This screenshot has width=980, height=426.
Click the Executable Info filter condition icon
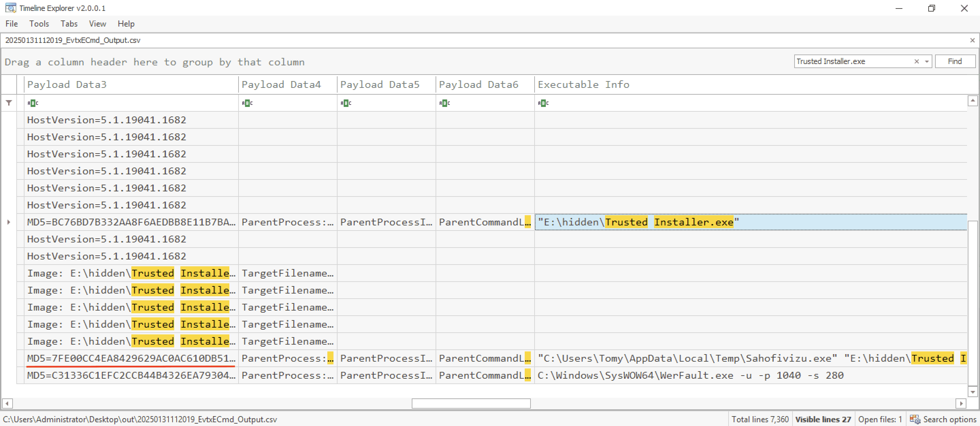543,103
